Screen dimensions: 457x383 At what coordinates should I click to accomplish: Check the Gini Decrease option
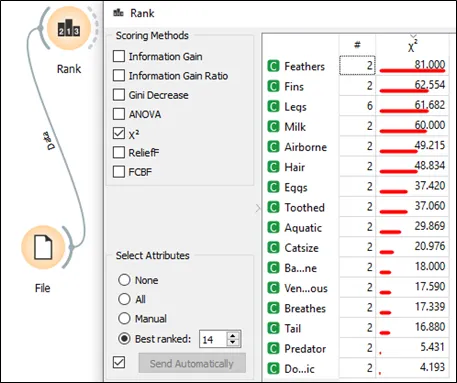[119, 95]
